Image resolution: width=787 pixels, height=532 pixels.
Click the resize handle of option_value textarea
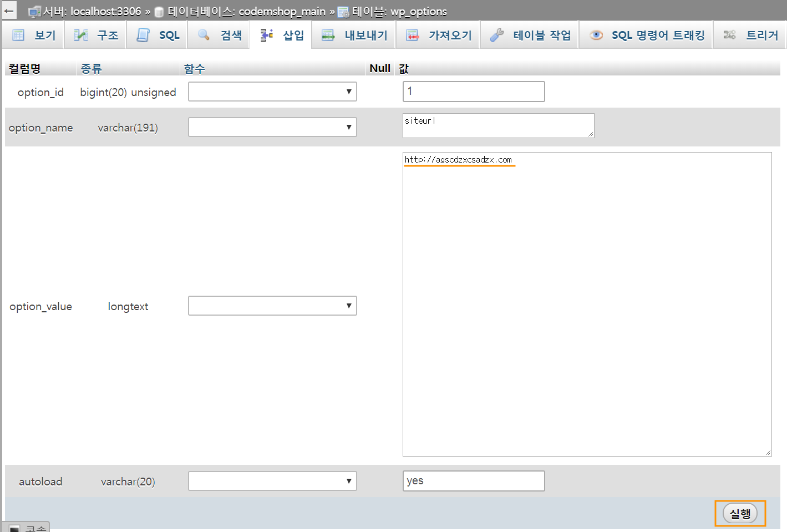768,453
